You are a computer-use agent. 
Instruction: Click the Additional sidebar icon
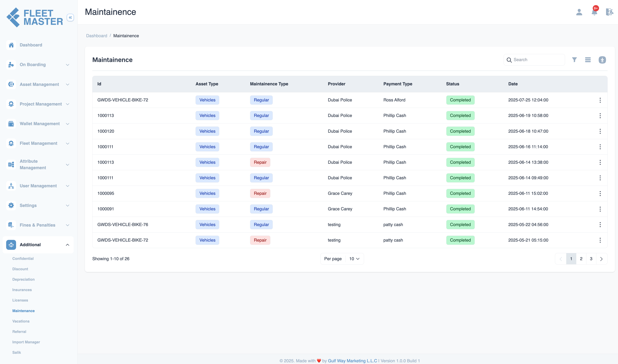11,244
